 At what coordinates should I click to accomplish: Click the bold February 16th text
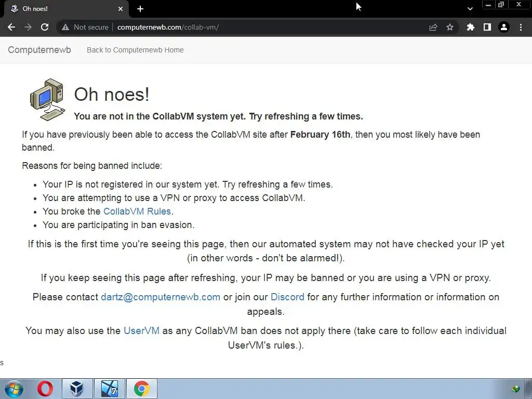(320, 135)
